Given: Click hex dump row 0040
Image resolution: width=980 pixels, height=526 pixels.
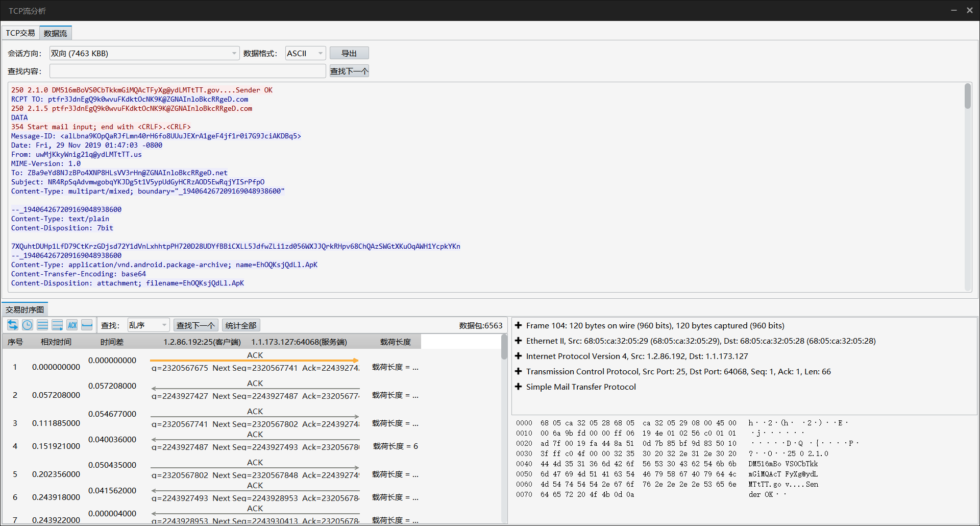Looking at the screenshot, I should [667, 464].
